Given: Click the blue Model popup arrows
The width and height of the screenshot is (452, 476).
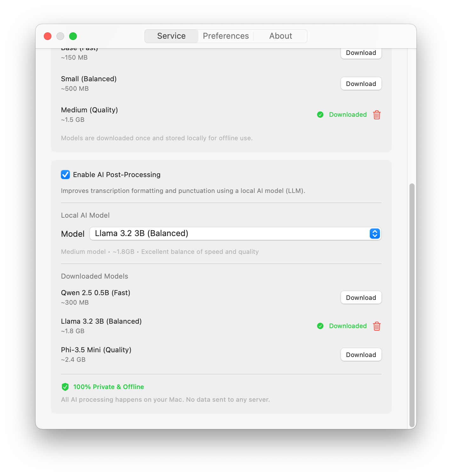Looking at the screenshot, I should pyautogui.click(x=375, y=234).
